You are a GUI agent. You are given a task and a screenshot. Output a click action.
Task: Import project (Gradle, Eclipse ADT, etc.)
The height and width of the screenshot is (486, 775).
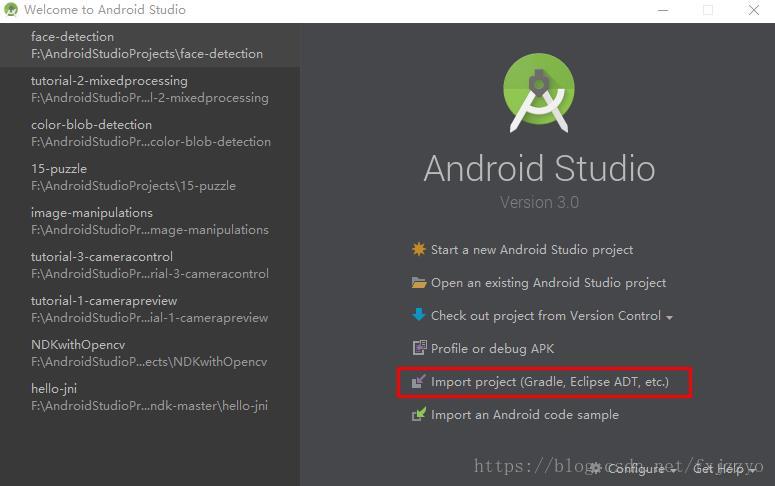[550, 382]
